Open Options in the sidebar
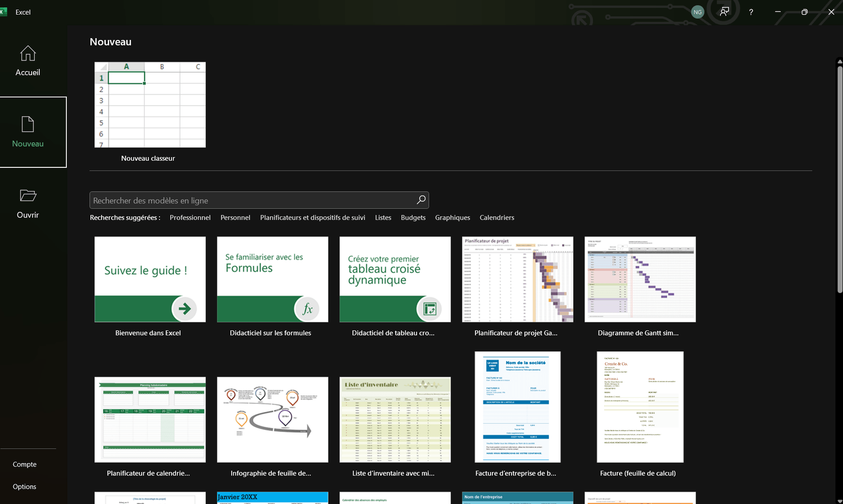Viewport: 843px width, 504px height. pyautogui.click(x=25, y=487)
